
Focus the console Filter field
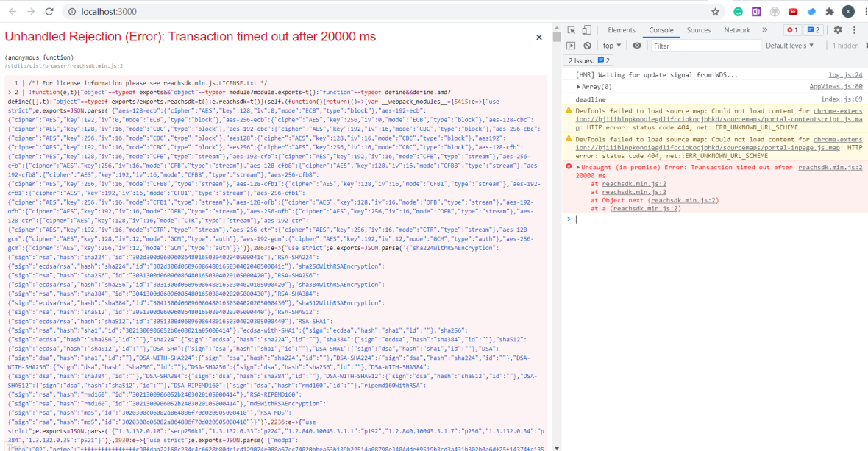click(705, 46)
